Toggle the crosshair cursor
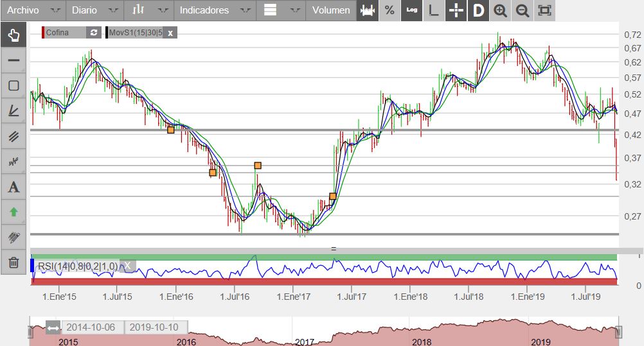Image resolution: width=644 pixels, height=346 pixels. (x=456, y=10)
